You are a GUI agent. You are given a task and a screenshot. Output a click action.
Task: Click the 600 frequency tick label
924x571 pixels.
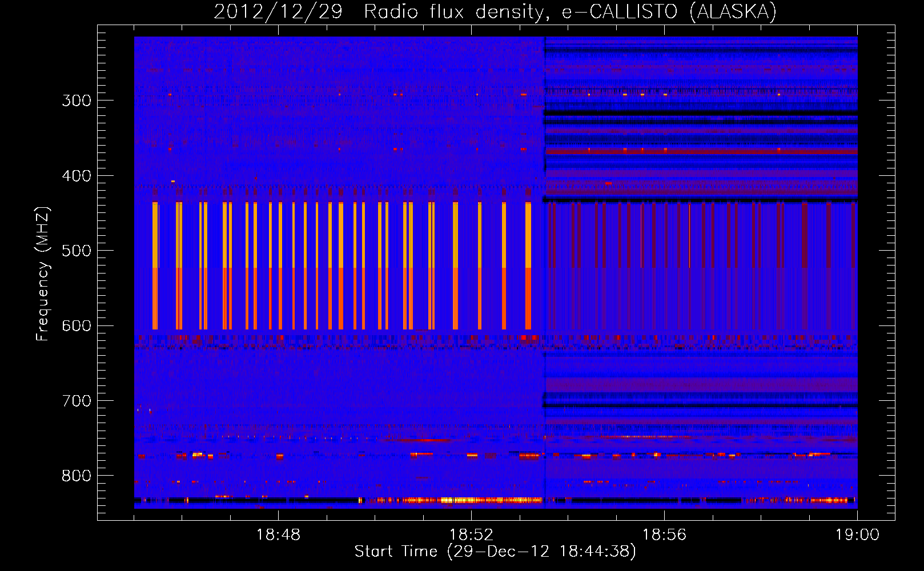(x=77, y=326)
